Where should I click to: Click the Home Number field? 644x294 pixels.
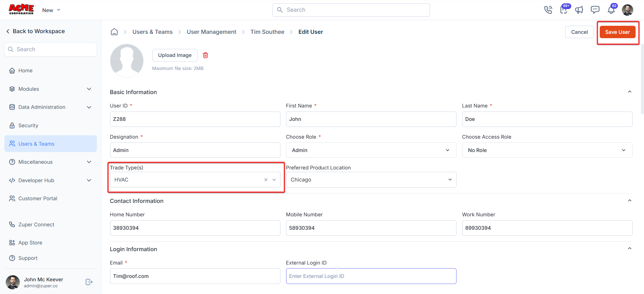(x=195, y=228)
